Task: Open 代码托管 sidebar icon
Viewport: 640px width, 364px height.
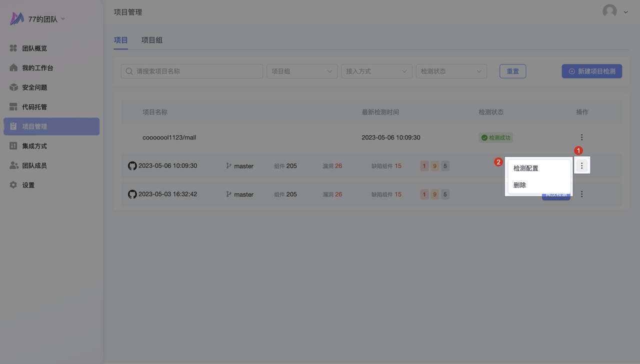Action: coord(13,107)
